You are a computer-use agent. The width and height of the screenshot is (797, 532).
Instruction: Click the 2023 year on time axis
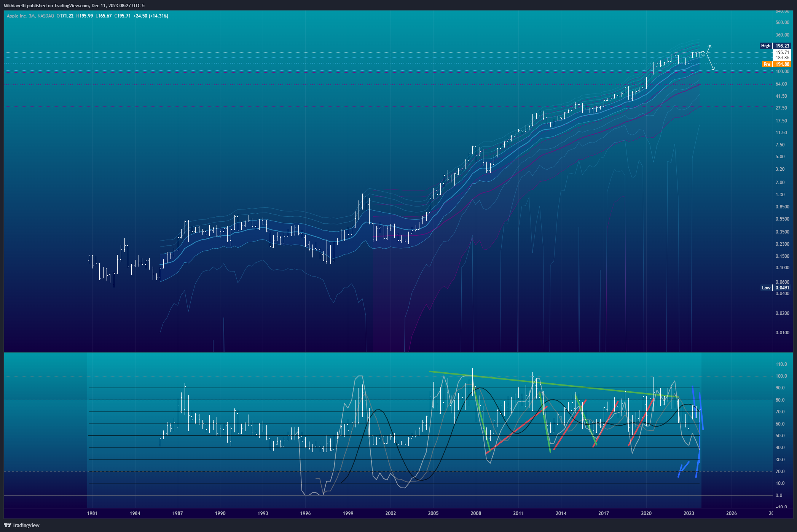click(x=689, y=513)
